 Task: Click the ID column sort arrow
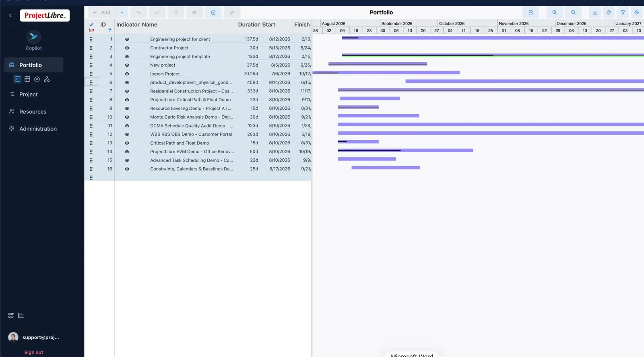tap(110, 30)
